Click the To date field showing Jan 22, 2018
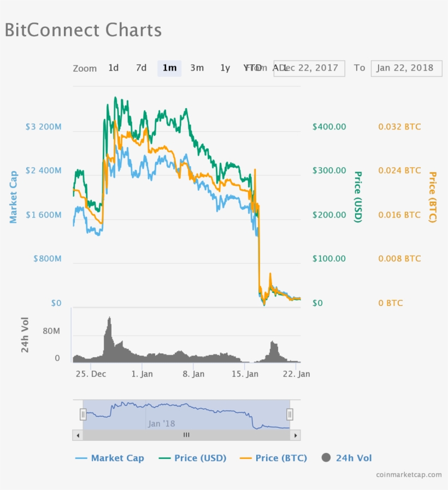The image size is (448, 490). 406,68
